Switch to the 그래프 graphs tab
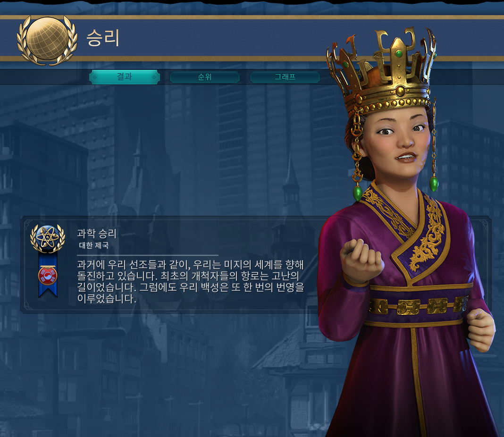This screenshot has width=504, height=437. [285, 77]
